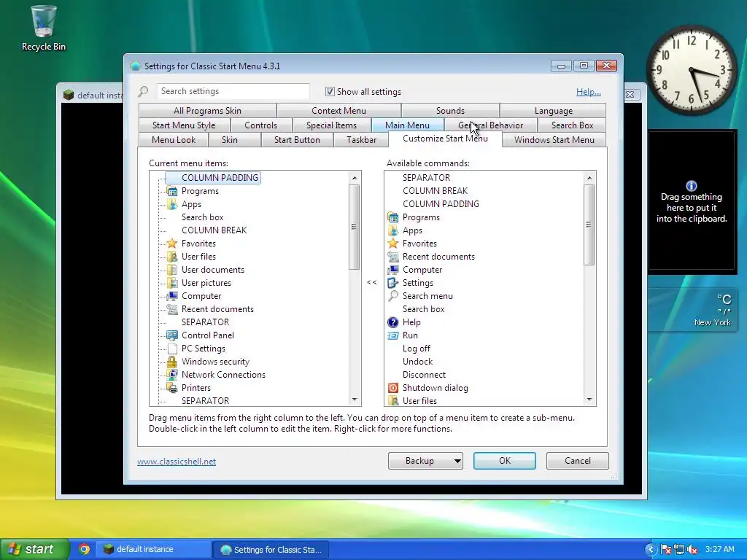Click the Apps icon in Available commands
Screen dimensions: 747x560
(x=393, y=230)
